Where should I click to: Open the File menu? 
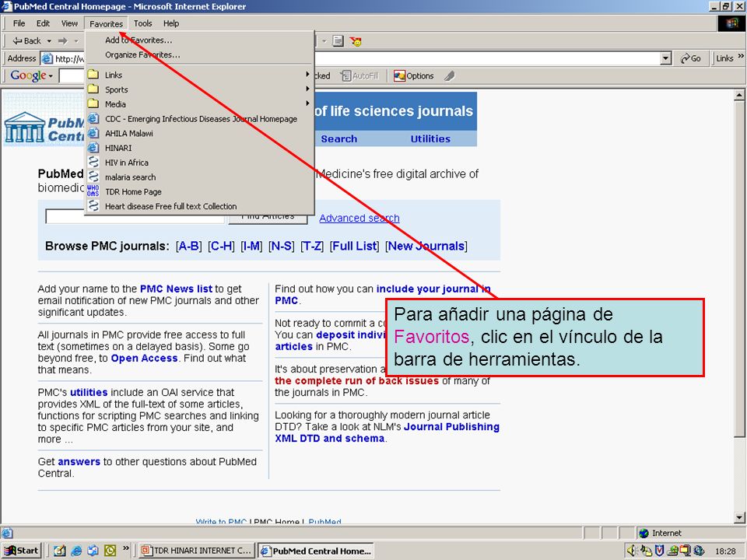click(x=19, y=23)
